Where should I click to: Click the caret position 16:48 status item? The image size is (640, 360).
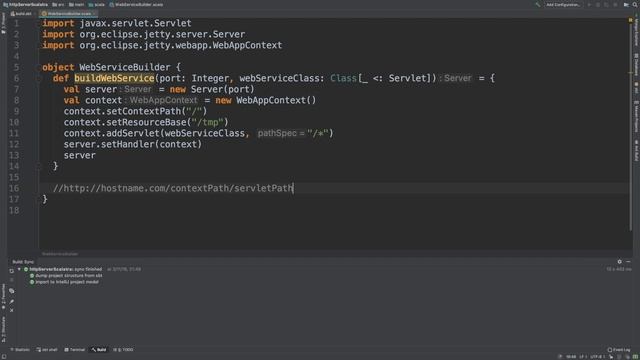click(571, 357)
